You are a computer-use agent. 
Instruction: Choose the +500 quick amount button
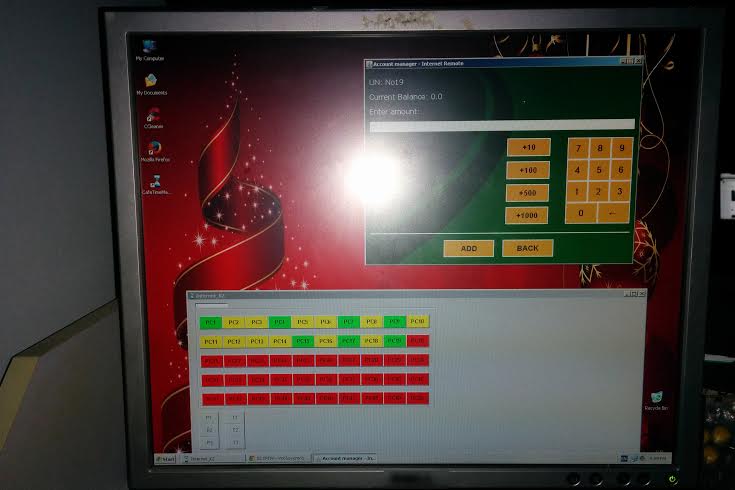tap(528, 194)
